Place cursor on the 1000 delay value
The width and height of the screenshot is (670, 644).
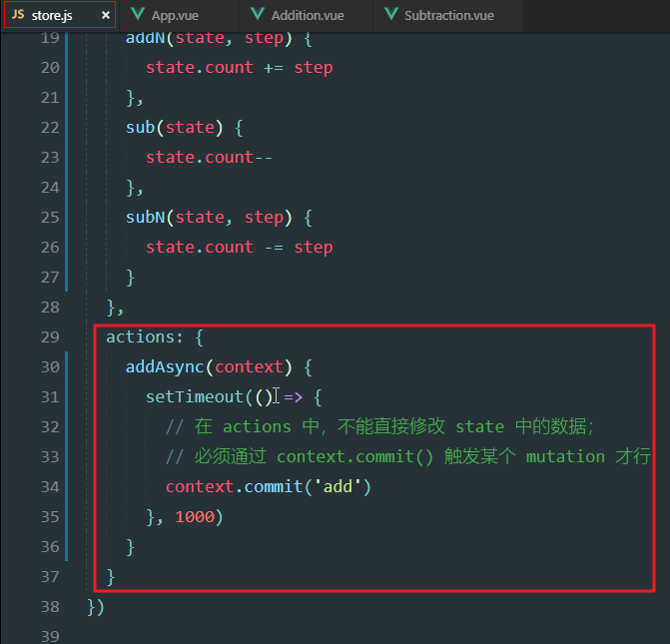(195, 516)
